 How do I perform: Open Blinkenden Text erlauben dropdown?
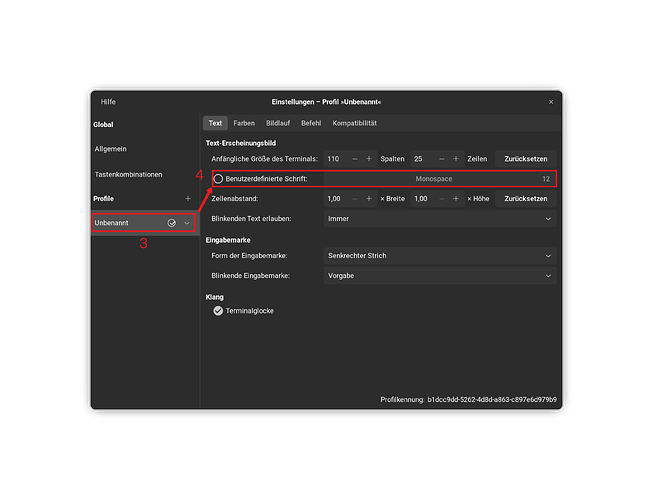coord(440,219)
